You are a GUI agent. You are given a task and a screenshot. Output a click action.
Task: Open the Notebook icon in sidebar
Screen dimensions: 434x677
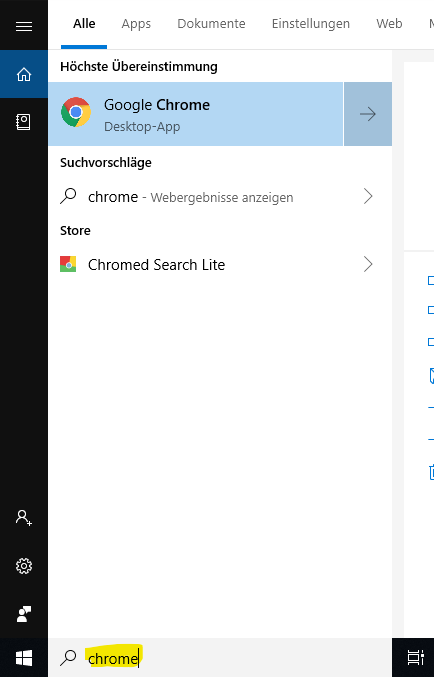(x=23, y=122)
